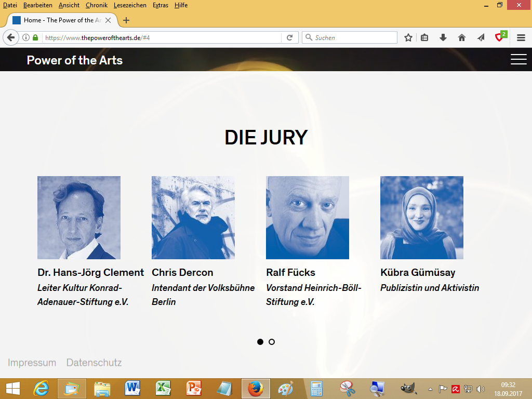Screen dimensions: 532x399
Task: Close the Home - The Power of the Arts tab
Action: pos(108,20)
